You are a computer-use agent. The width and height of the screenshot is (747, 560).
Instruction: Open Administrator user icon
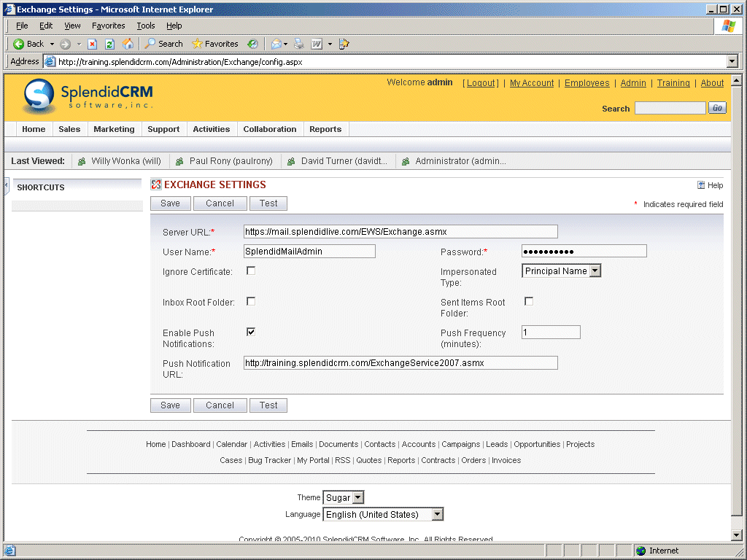point(406,161)
